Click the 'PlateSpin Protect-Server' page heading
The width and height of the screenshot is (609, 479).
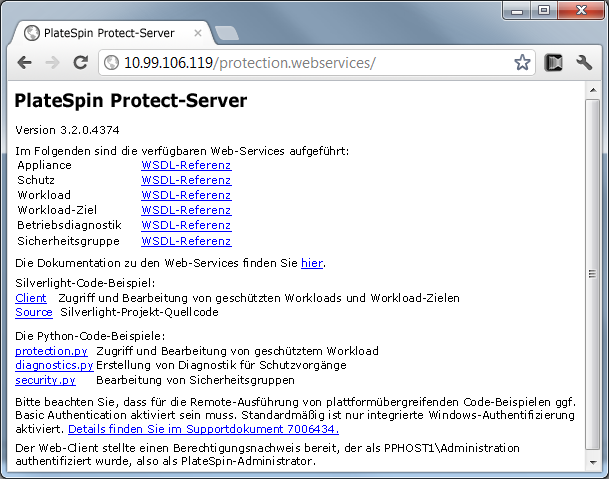(x=130, y=101)
